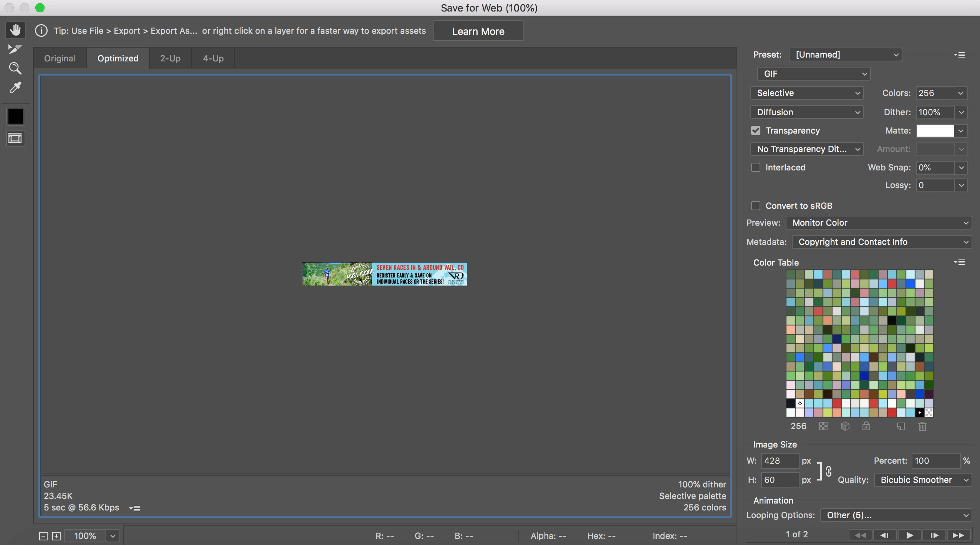Open the Diffusion dither algorithm dropdown
The height and width of the screenshot is (545, 980).
tap(807, 112)
